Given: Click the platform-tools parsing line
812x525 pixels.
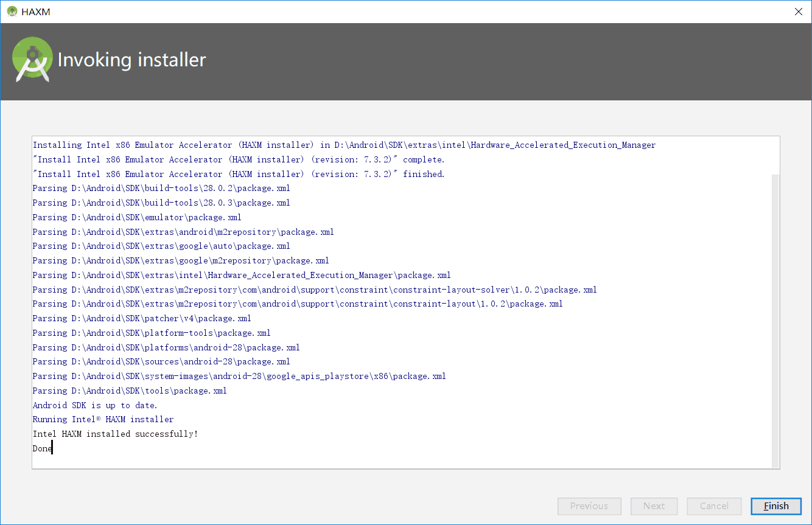Looking at the screenshot, I should pos(152,333).
